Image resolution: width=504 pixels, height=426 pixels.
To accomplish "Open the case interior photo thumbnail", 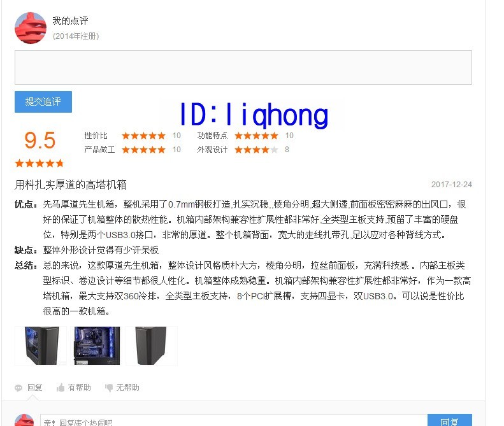I will tap(97, 346).
